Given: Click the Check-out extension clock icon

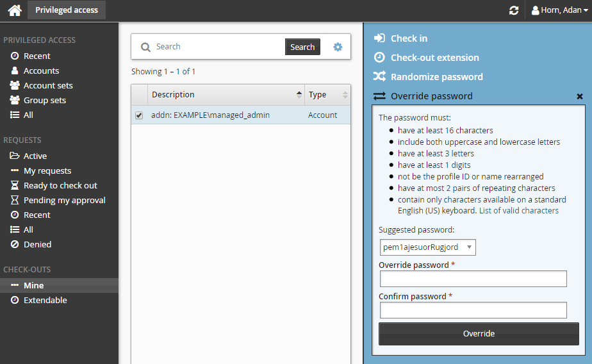Looking at the screenshot, I should coord(379,58).
